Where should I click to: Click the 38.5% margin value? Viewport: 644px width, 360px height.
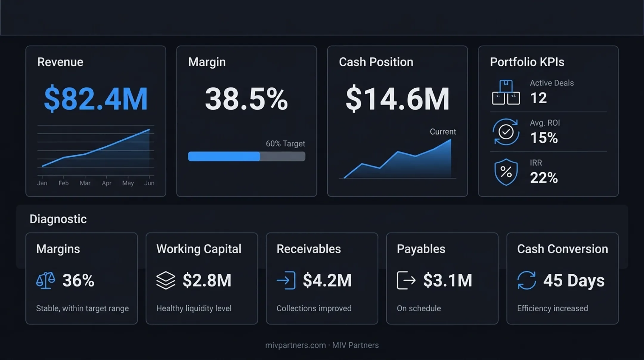pos(247,99)
